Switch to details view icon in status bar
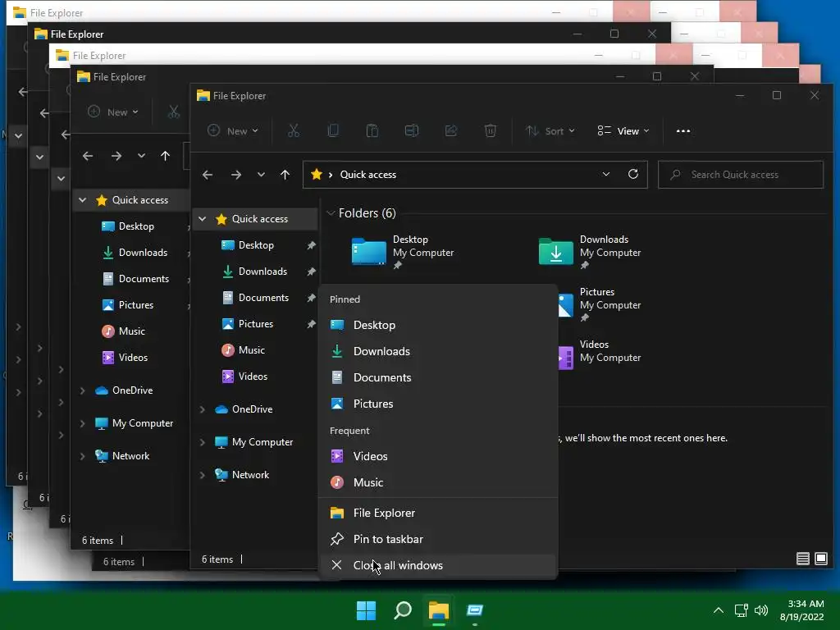Screen dimensions: 840x630 point(802,559)
